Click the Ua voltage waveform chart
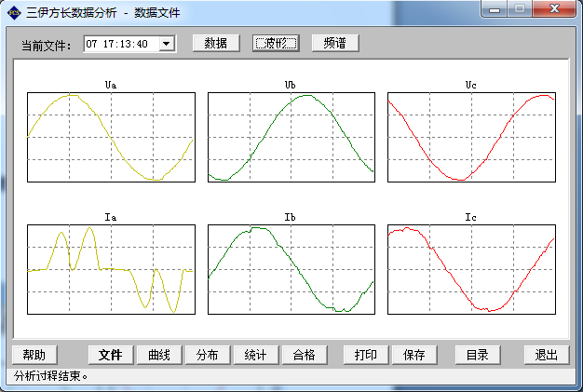This screenshot has width=583, height=392. pos(111,138)
